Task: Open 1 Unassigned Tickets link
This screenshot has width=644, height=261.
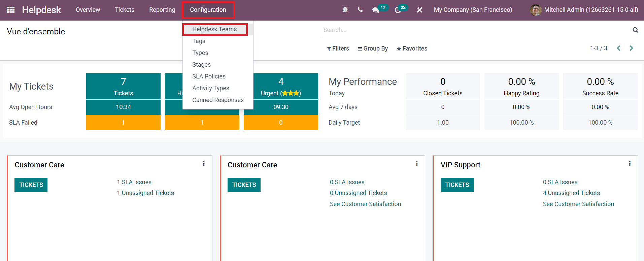Action: pyautogui.click(x=145, y=193)
